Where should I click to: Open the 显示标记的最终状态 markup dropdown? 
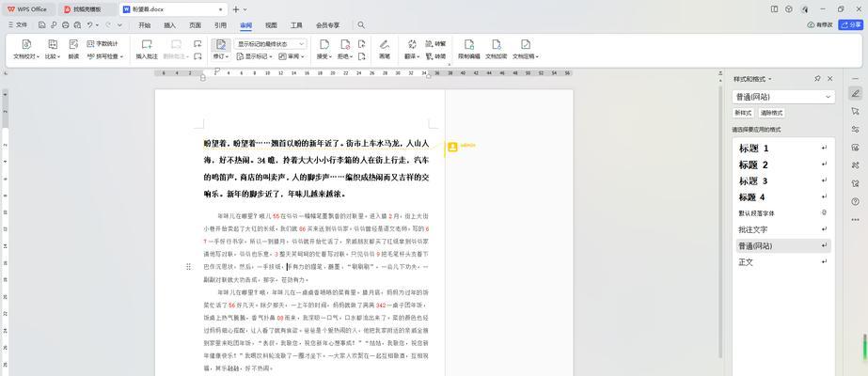271,43
